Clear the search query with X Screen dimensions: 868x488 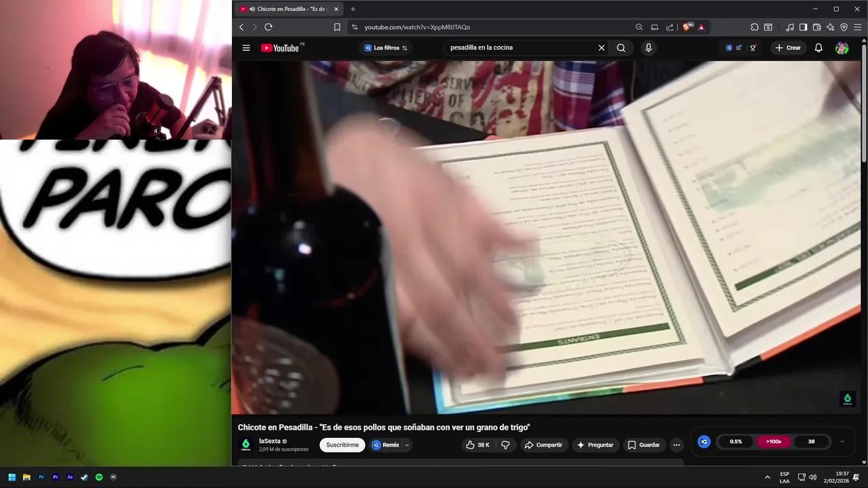[601, 47]
